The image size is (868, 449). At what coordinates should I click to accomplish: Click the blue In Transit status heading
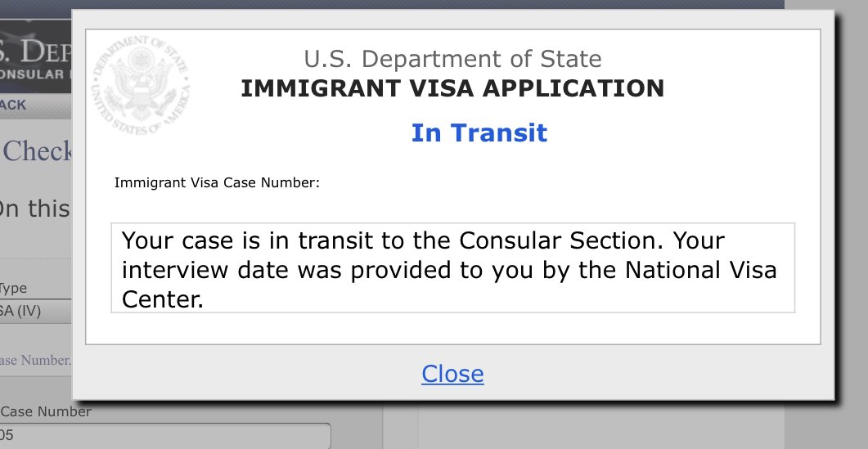click(x=479, y=132)
